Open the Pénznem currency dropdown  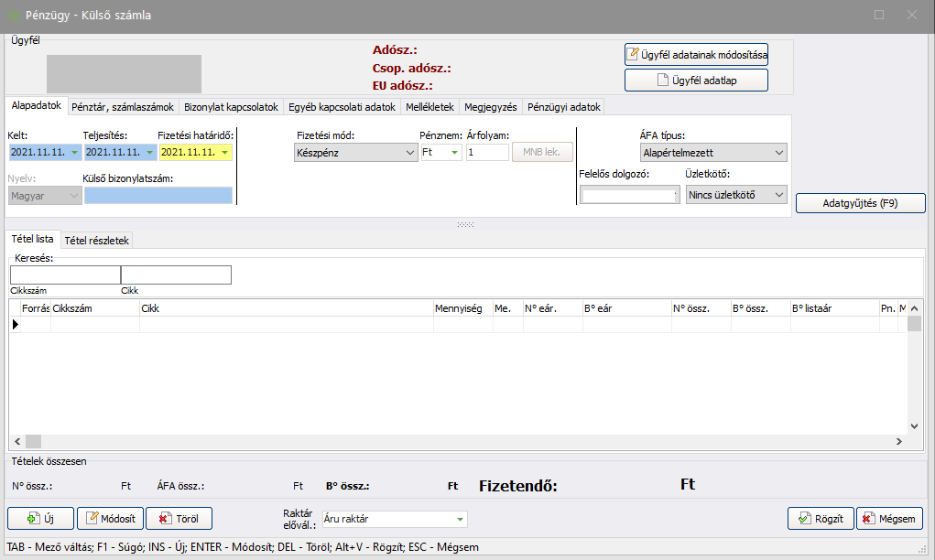click(454, 153)
